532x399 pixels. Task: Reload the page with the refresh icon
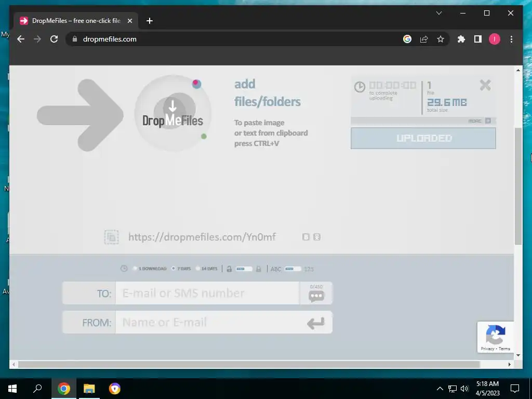pyautogui.click(x=54, y=39)
